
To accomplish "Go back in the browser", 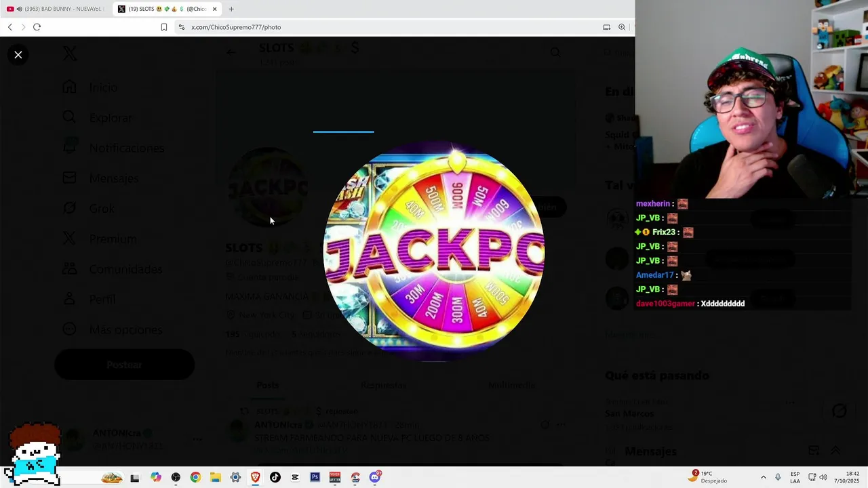I will coord(9,27).
